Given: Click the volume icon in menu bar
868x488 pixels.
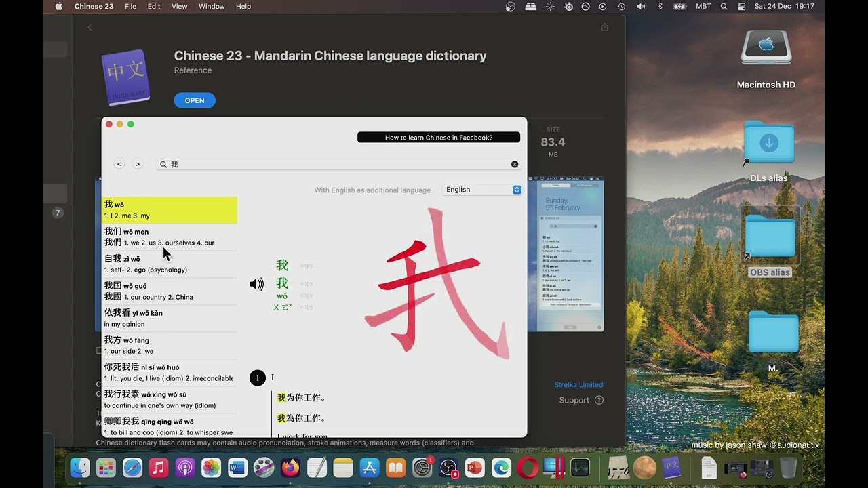Looking at the screenshot, I should tap(641, 6).
